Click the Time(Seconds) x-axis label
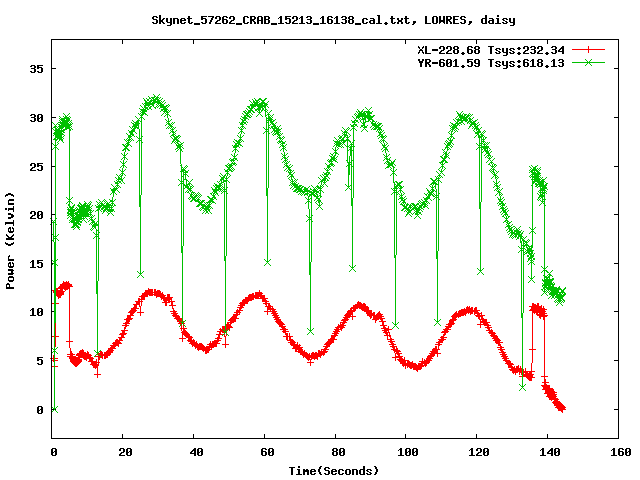Screen dimensions: 640x480 coord(333,470)
